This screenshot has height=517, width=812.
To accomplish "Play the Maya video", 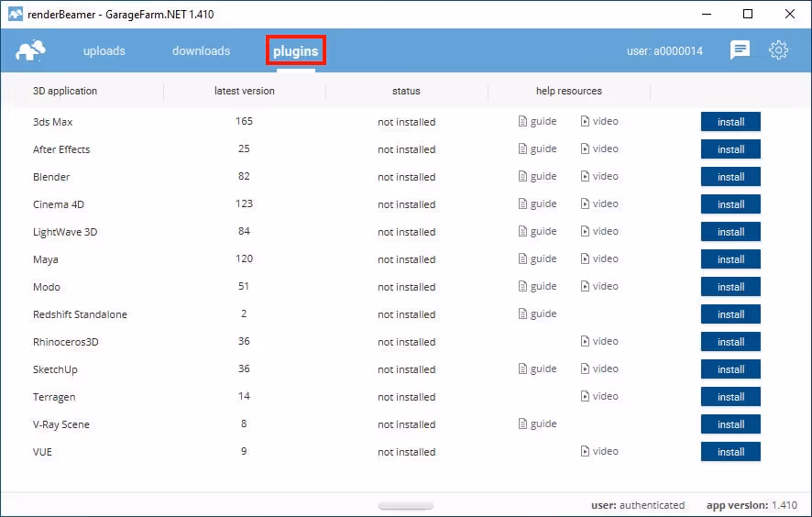I will 599,258.
